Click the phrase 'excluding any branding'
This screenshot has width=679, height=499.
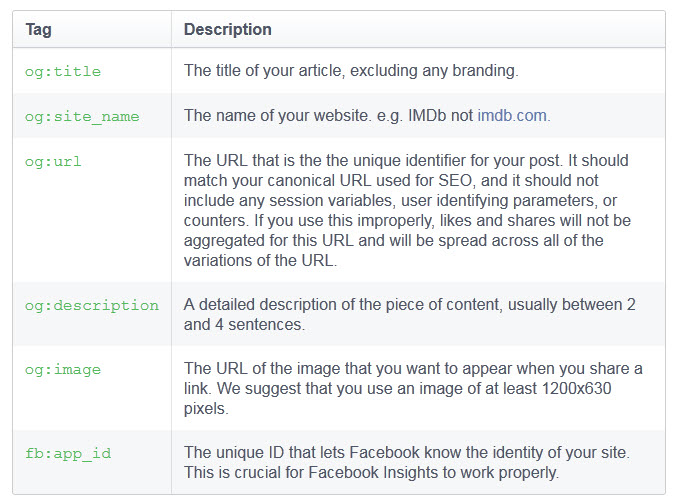coord(434,71)
